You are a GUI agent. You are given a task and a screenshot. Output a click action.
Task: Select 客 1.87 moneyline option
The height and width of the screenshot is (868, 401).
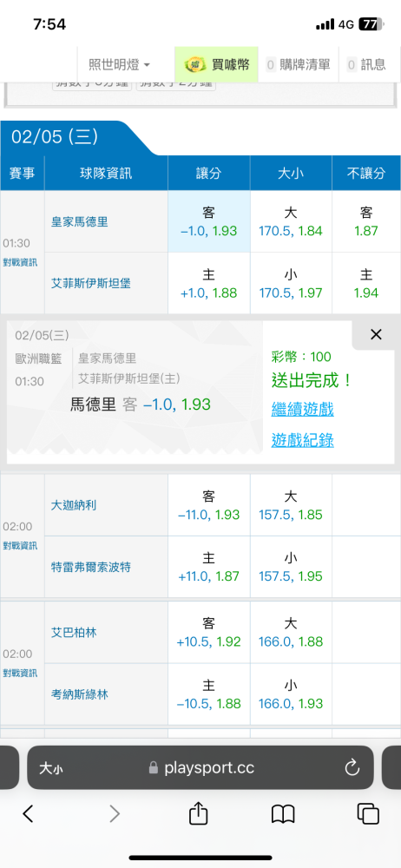(366, 221)
